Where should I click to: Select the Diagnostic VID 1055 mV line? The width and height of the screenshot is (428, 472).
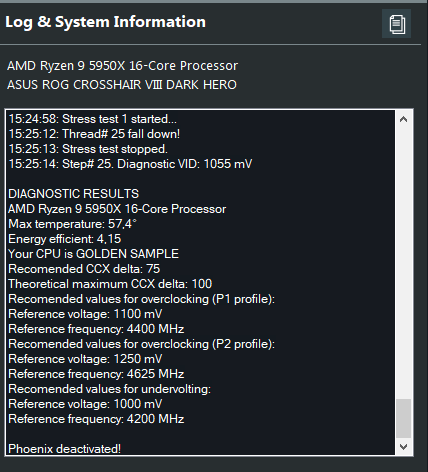coord(130,164)
